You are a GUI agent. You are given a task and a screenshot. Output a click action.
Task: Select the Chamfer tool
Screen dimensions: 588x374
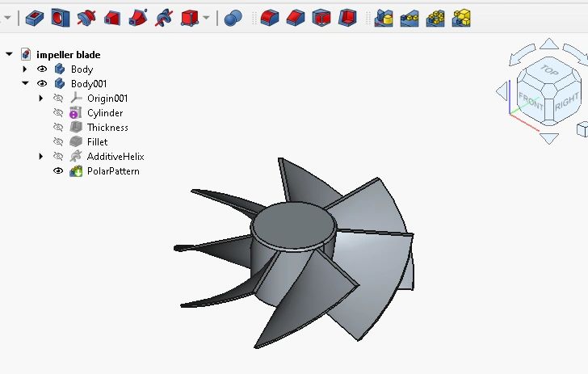point(296,18)
